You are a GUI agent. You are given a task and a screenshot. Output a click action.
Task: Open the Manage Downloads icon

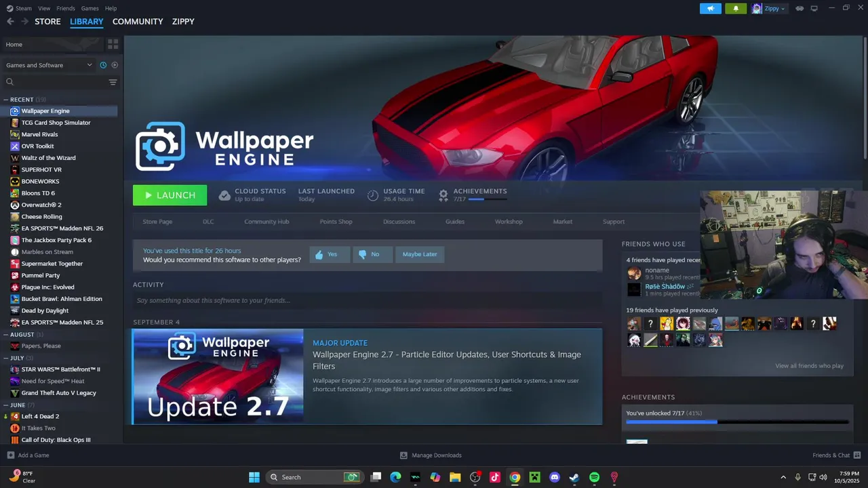(403, 455)
